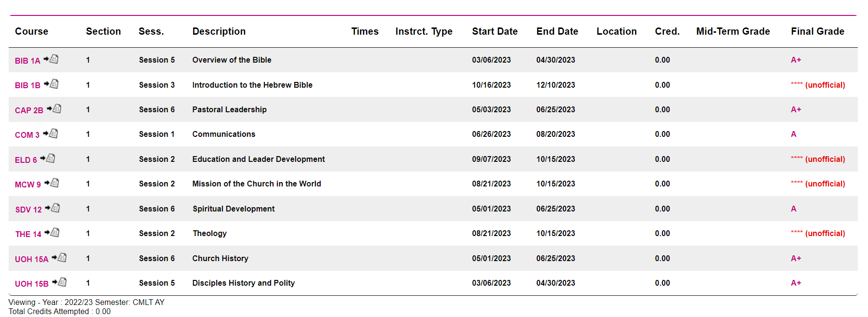Click the course details icon beside BIB 1A
This screenshot has width=868, height=317.
point(52,59)
